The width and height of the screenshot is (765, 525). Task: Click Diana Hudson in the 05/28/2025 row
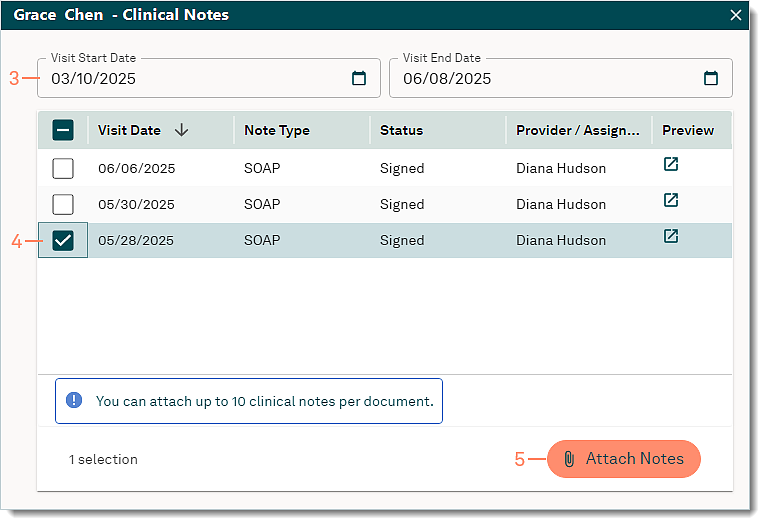561,241
